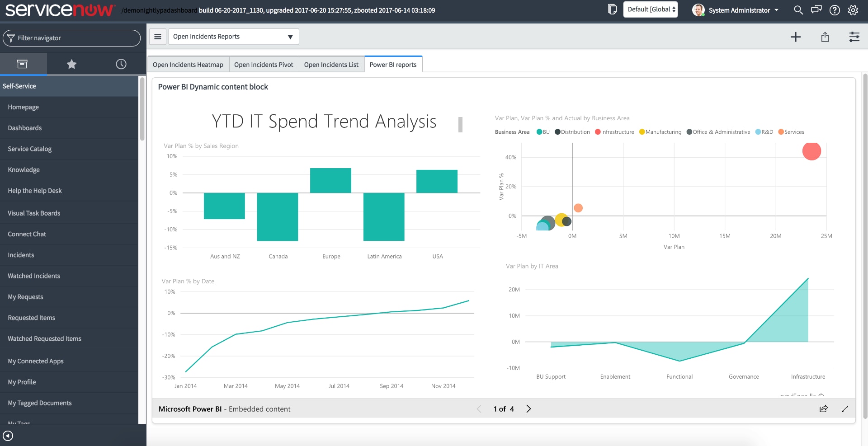This screenshot has width=868, height=446.
Task: Open My Profile module
Action: pyautogui.click(x=69, y=382)
